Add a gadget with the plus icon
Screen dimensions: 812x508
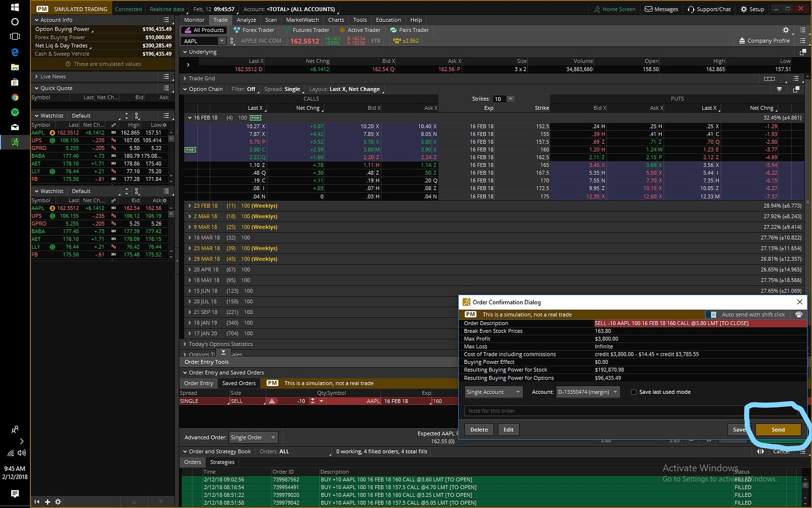pos(47,501)
